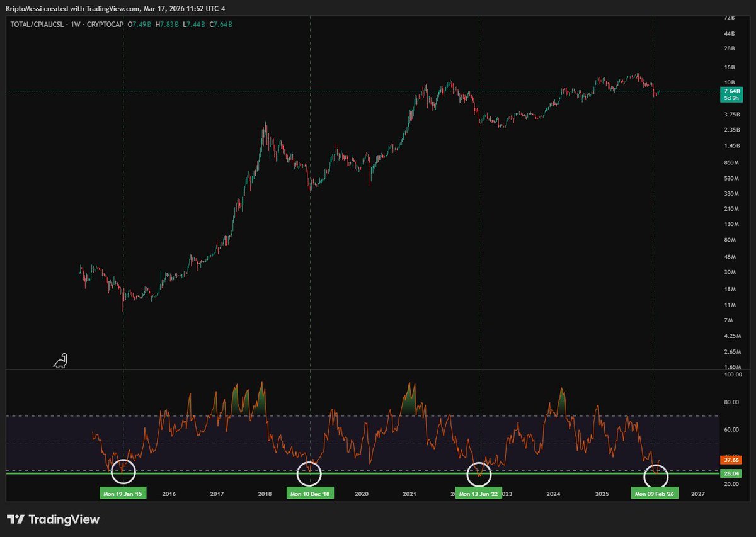Click the 2024 label on time axis

click(554, 494)
